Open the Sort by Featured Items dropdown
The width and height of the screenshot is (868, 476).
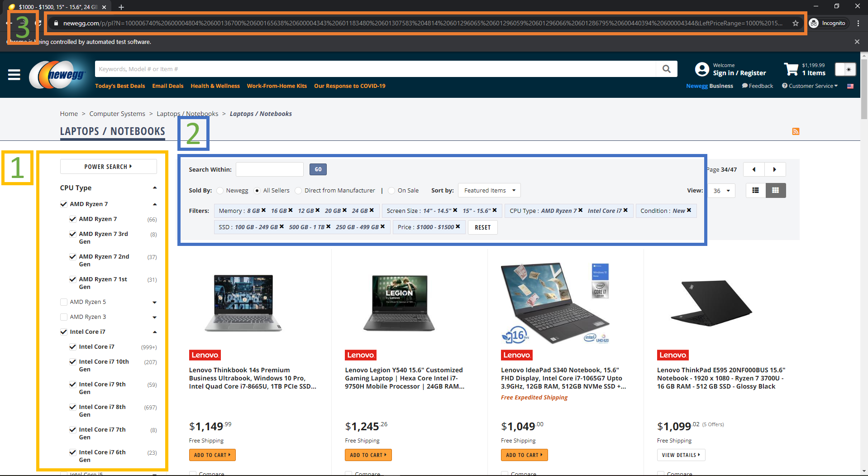point(489,191)
